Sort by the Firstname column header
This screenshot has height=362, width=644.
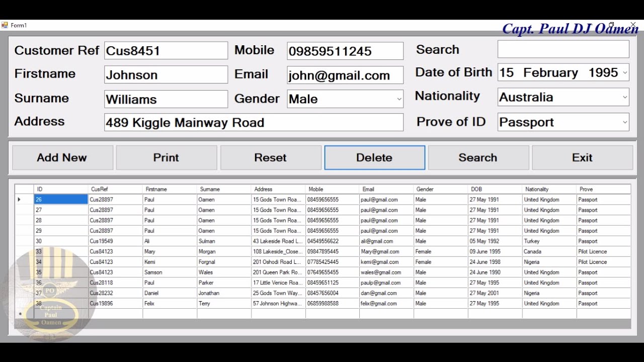pos(170,189)
